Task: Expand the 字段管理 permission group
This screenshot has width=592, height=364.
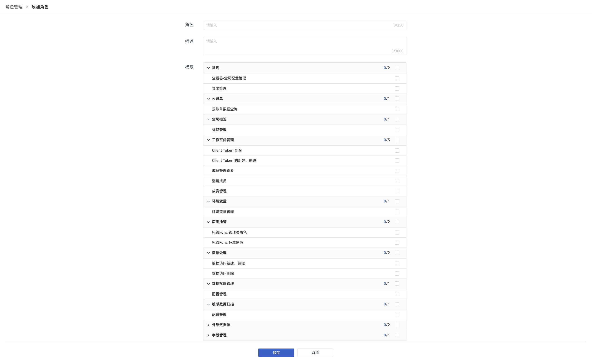Action: click(x=208, y=335)
